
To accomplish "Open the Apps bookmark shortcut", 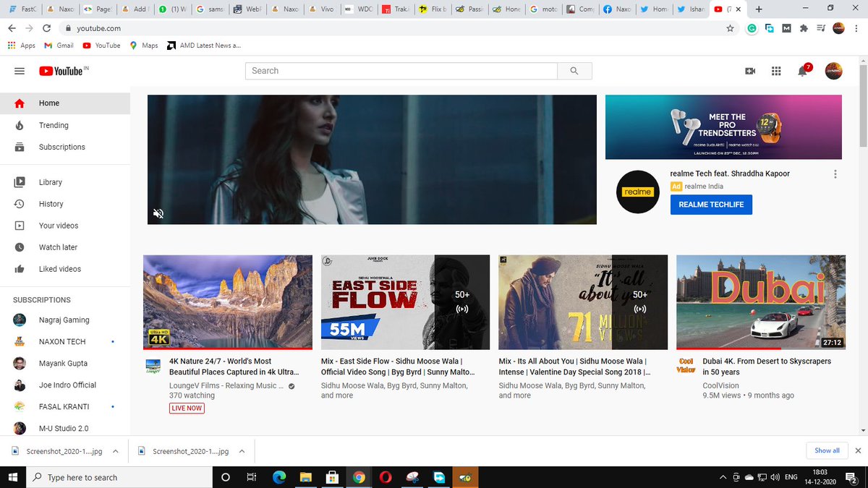I will (21, 45).
